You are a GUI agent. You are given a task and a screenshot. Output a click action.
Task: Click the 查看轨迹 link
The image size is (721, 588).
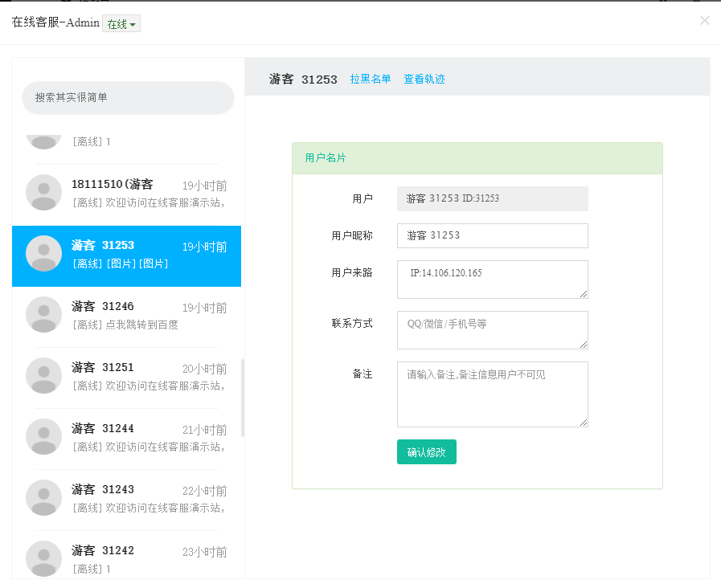click(x=424, y=79)
